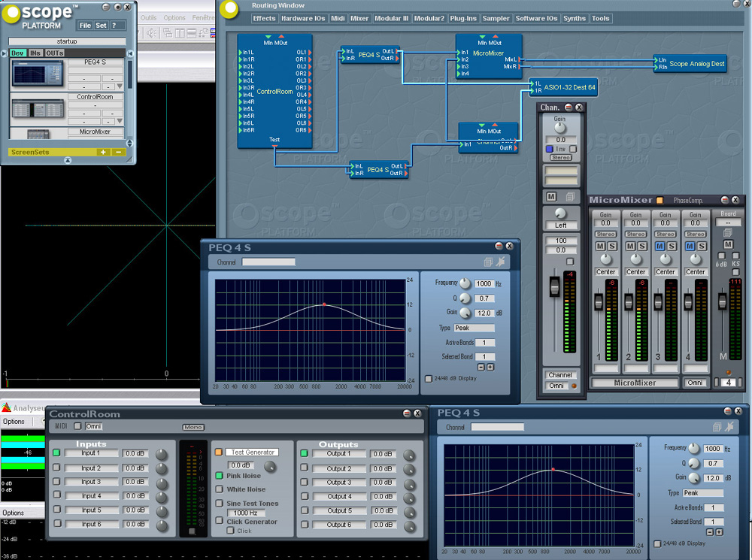The width and height of the screenshot is (752, 560).
Task: Click the yellow Scope logo circle in Routing Window
Action: 229,10
